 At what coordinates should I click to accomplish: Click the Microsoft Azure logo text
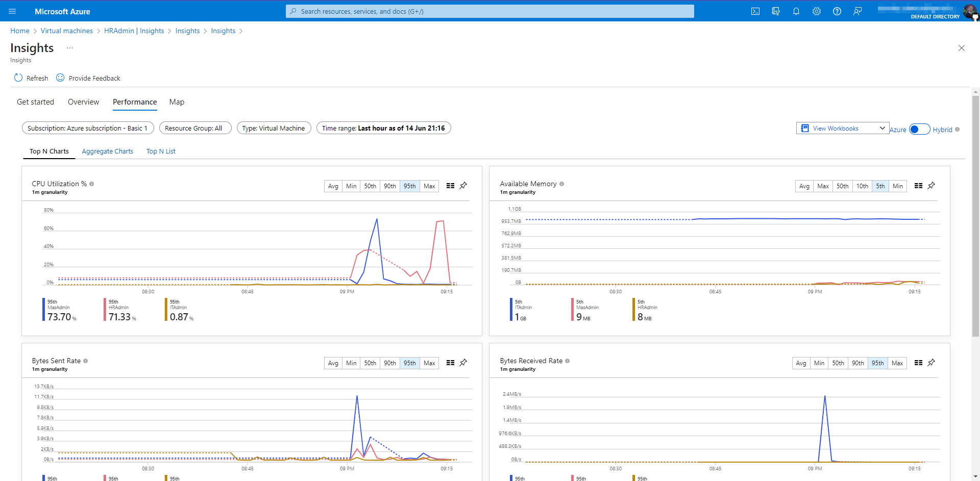[62, 11]
